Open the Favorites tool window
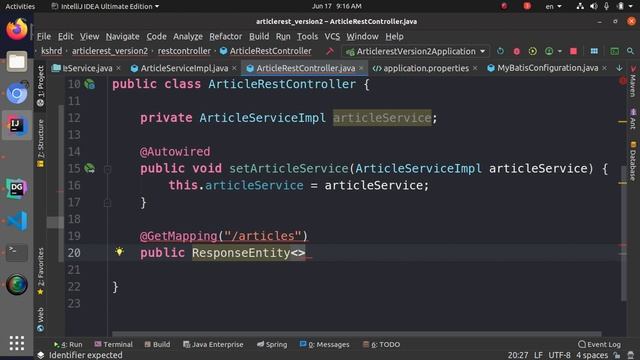The width and height of the screenshot is (640, 360). click(x=40, y=271)
